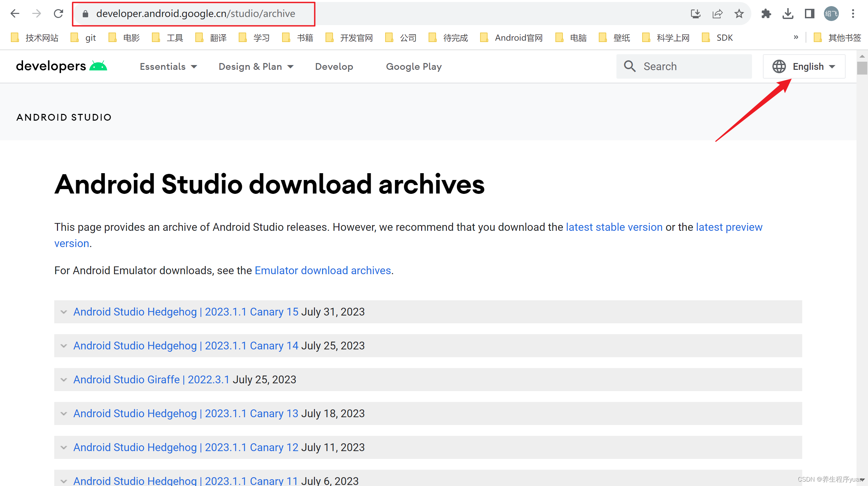
Task: Open Android Studio Giraffe 2022.3.1 link
Action: [x=152, y=380]
